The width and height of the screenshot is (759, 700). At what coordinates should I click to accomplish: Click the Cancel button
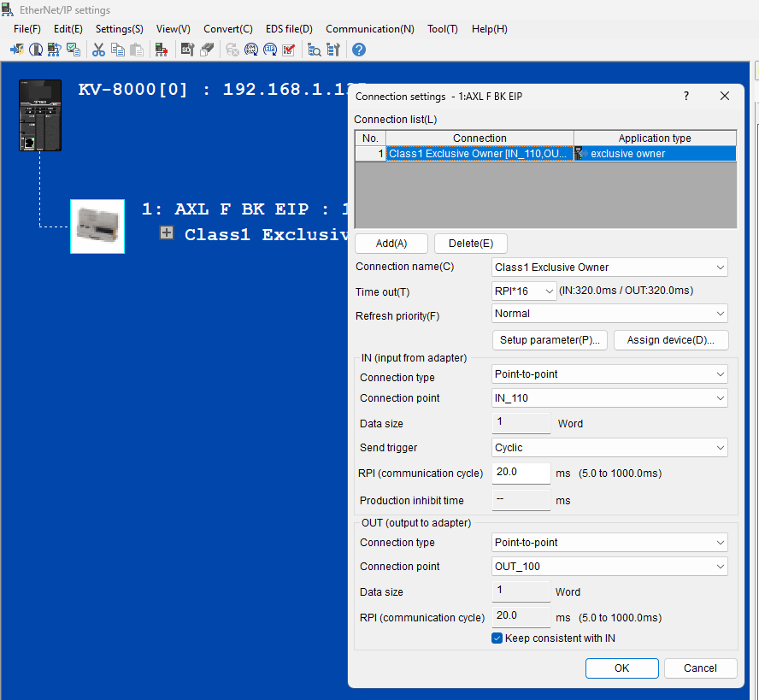[x=700, y=668]
